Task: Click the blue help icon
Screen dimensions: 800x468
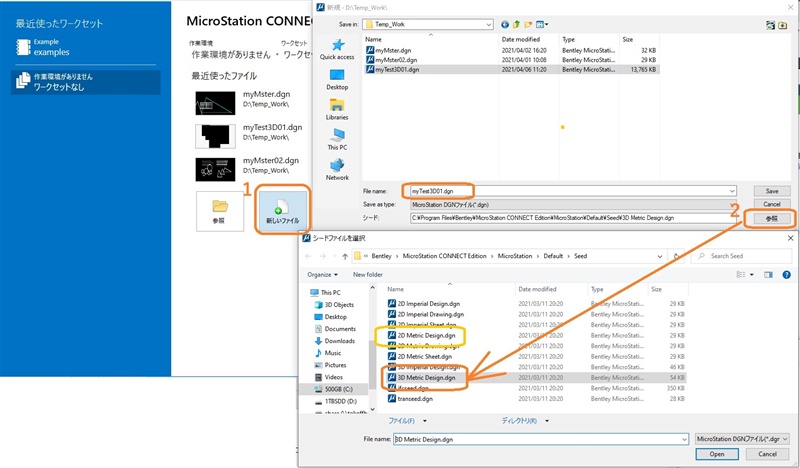Action: 786,275
